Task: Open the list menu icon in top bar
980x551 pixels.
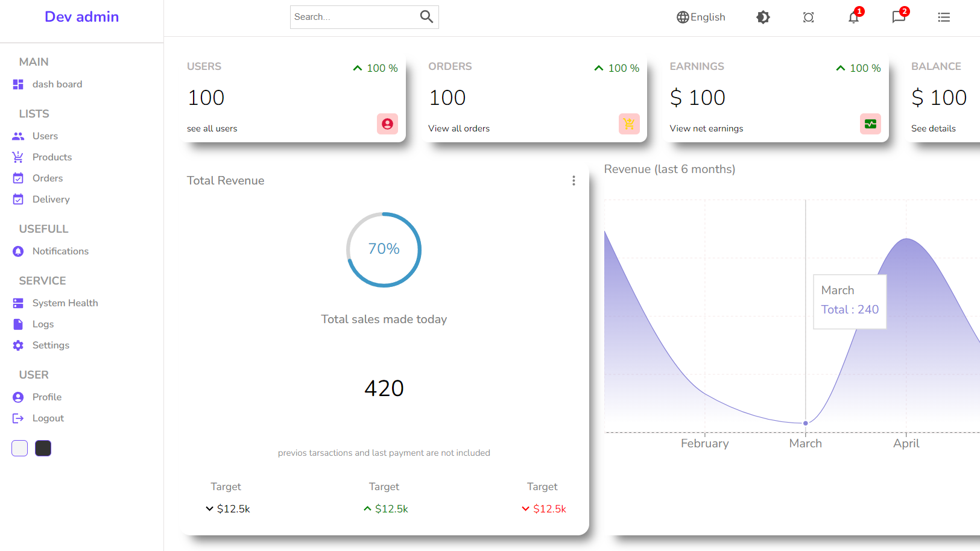Action: coord(944,17)
